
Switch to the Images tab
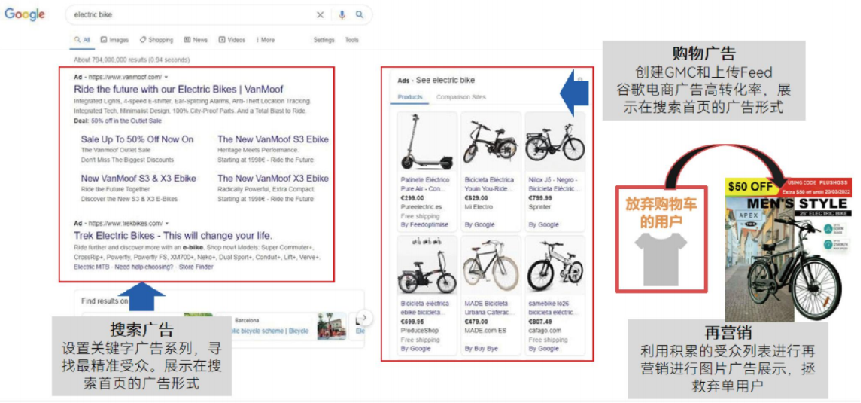[115, 40]
